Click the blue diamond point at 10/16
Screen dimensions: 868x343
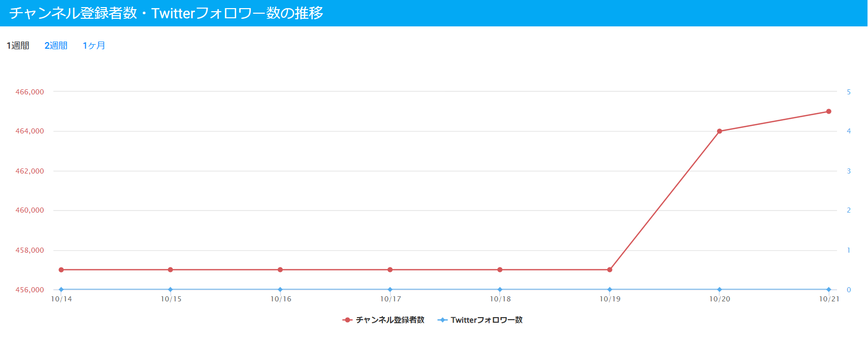(280, 290)
